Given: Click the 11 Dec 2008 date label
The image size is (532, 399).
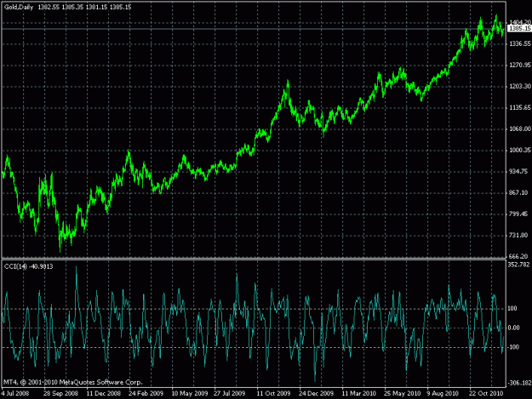Looking at the screenshot, I should coord(104,394).
